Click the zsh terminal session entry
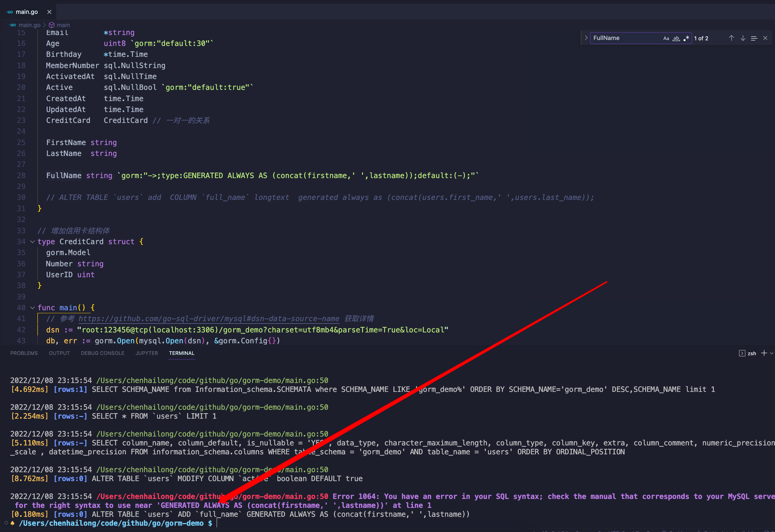 pyautogui.click(x=752, y=353)
